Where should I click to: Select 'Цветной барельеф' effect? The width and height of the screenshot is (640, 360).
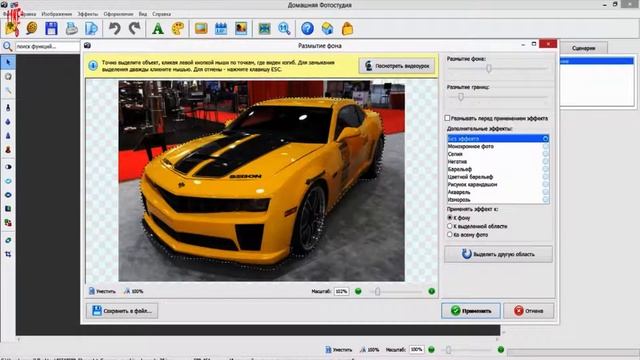498,177
